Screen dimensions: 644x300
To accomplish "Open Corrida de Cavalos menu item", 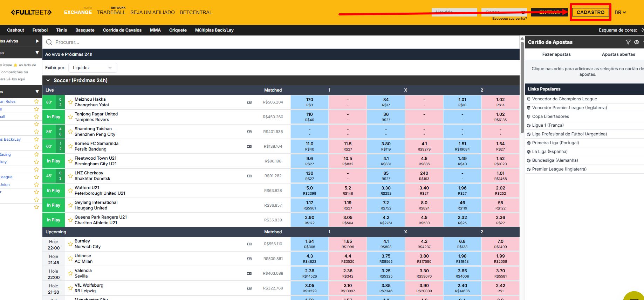I will pyautogui.click(x=122, y=30).
